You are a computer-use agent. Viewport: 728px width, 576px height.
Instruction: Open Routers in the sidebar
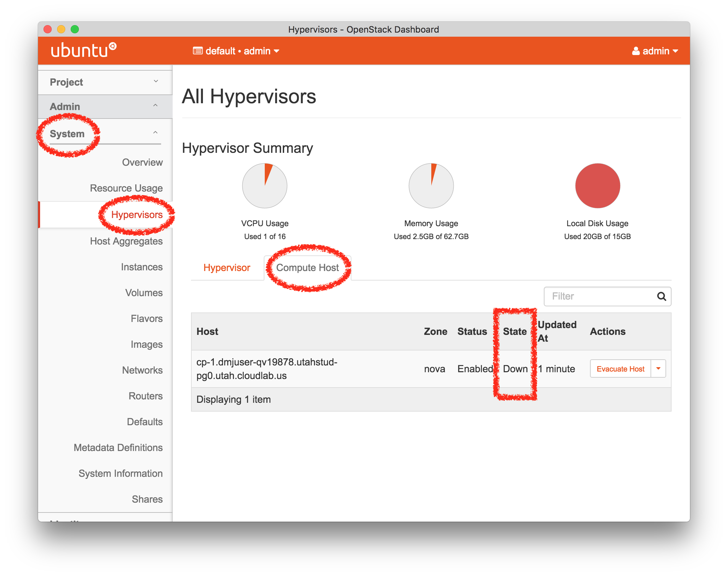pos(145,396)
